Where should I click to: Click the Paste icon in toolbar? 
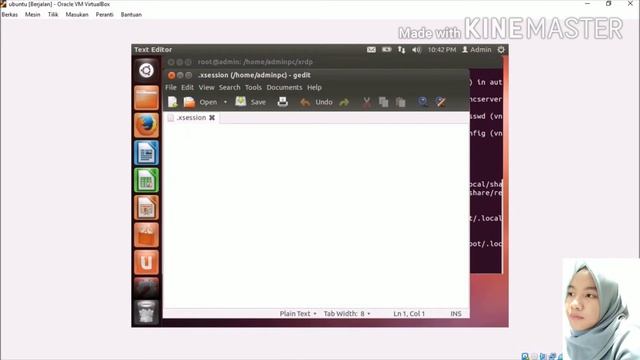pyautogui.click(x=401, y=102)
